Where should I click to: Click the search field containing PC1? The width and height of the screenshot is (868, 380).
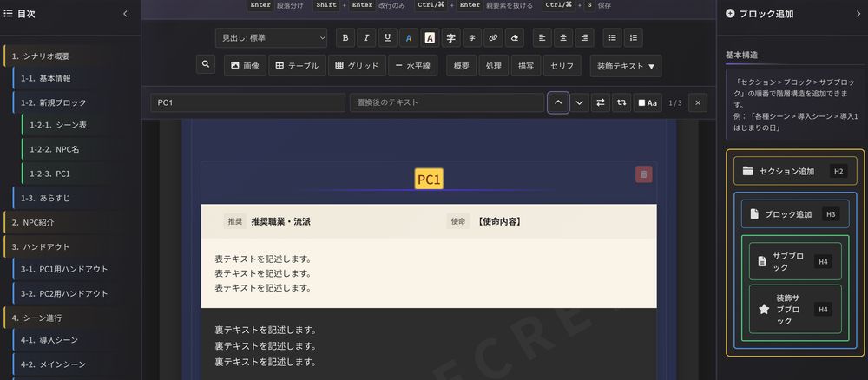click(x=248, y=102)
